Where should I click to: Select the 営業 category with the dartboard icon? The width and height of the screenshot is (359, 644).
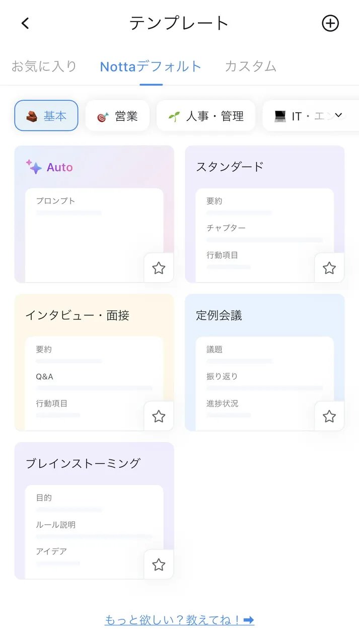(117, 116)
